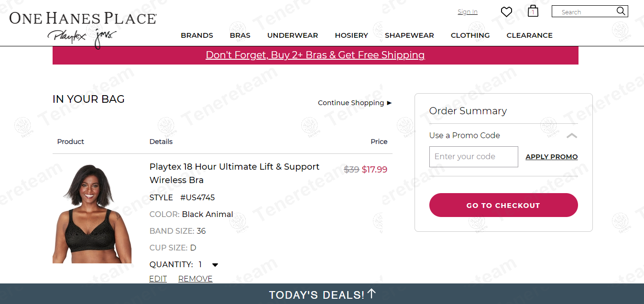Browse the Clothing menu
Viewport: 644px width, 304px height.
(x=470, y=35)
